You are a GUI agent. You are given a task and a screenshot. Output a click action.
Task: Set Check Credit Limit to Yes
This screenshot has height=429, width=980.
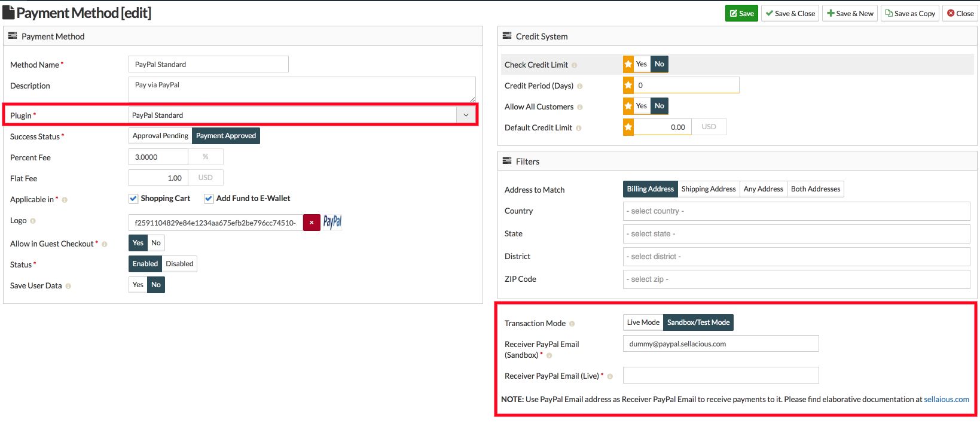(642, 64)
